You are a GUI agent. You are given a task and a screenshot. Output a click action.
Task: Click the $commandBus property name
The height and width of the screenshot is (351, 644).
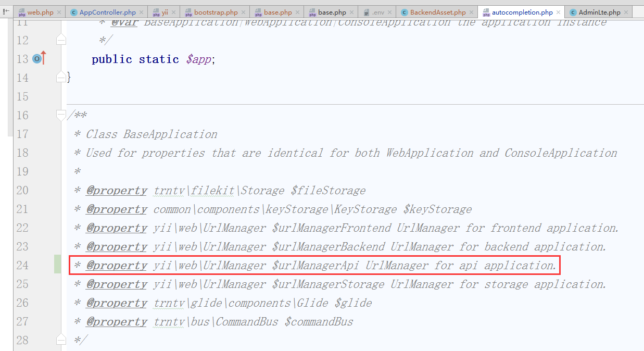319,321
